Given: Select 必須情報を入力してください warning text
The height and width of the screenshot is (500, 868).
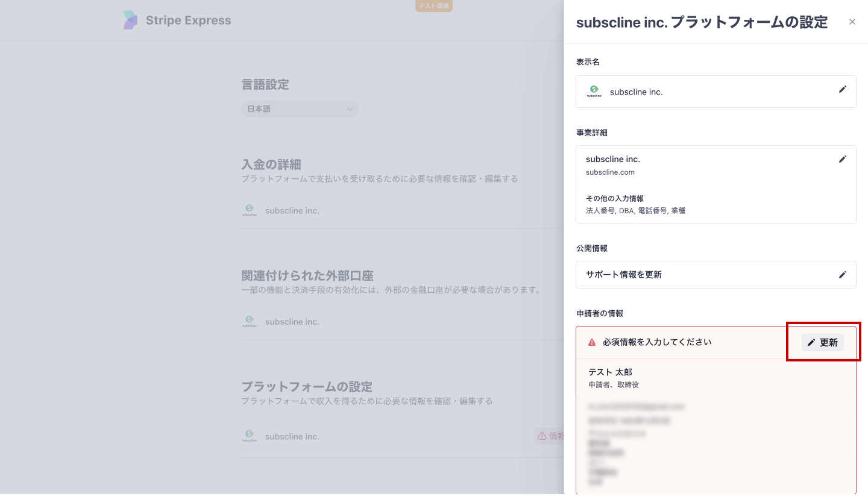Looking at the screenshot, I should [x=657, y=342].
